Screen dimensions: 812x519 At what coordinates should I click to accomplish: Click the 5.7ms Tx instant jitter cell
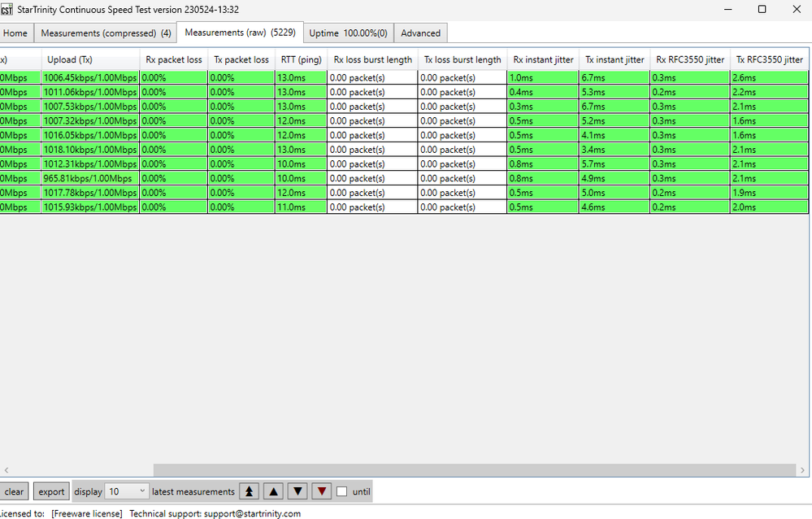click(614, 164)
